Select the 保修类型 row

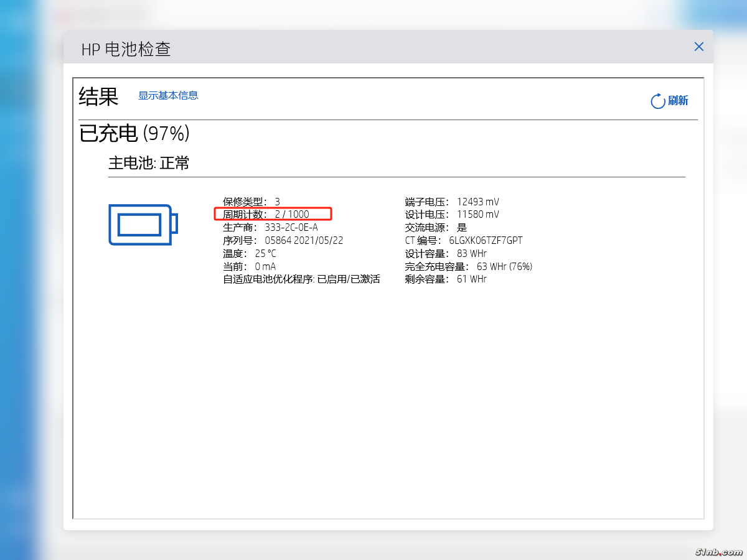click(251, 202)
